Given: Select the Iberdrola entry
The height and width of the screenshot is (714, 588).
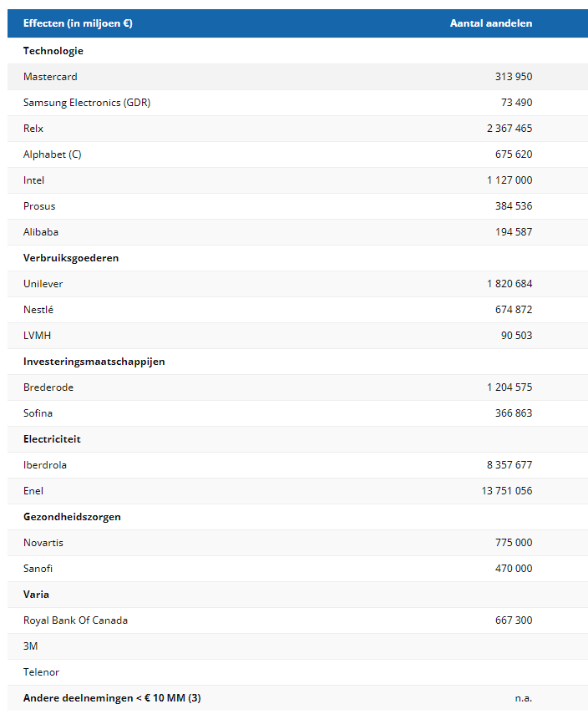Looking at the screenshot, I should click(x=45, y=465).
